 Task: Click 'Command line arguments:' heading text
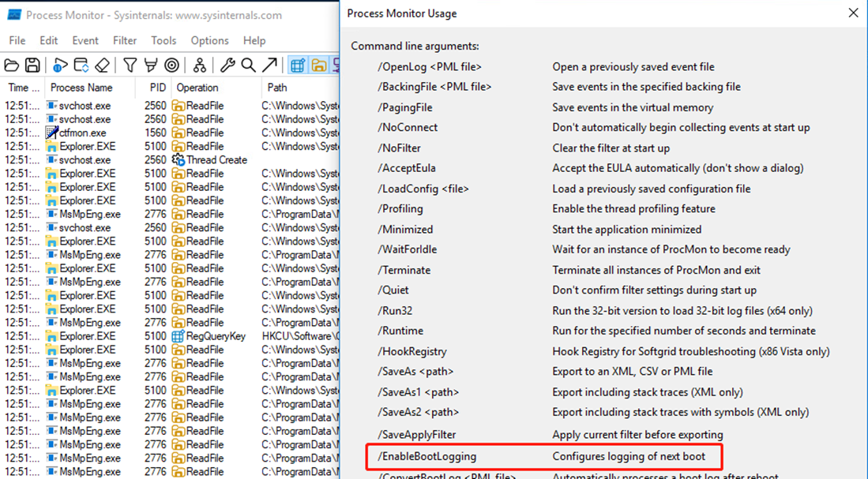pyautogui.click(x=415, y=46)
